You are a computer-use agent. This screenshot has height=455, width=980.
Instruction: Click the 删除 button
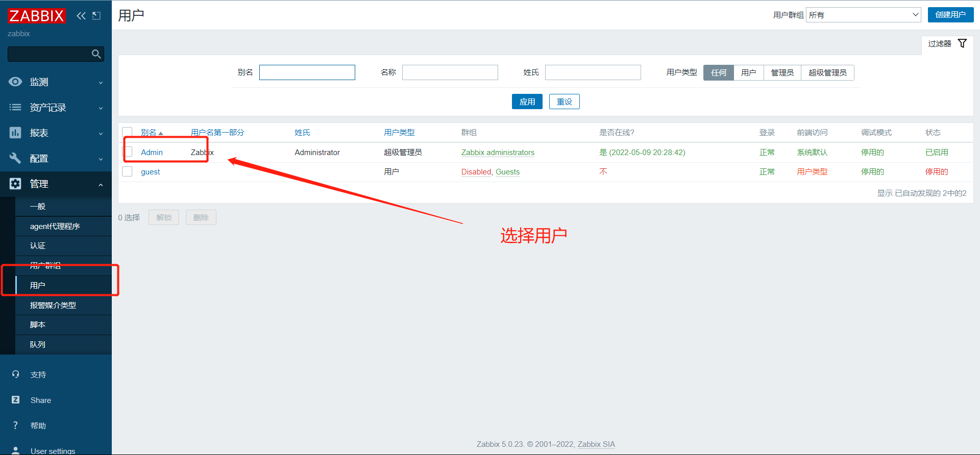click(x=201, y=217)
